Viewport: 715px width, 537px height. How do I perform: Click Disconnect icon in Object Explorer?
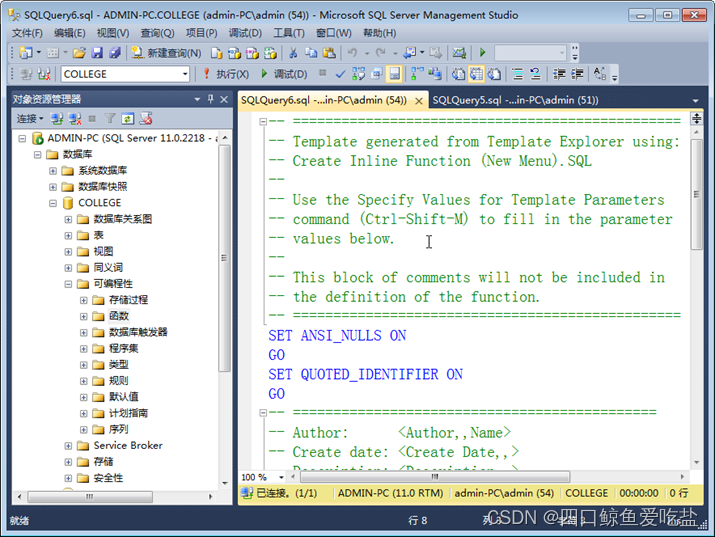[x=74, y=119]
